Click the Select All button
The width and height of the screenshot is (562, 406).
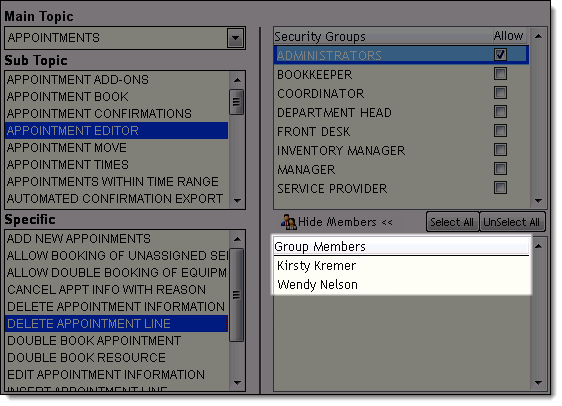452,222
